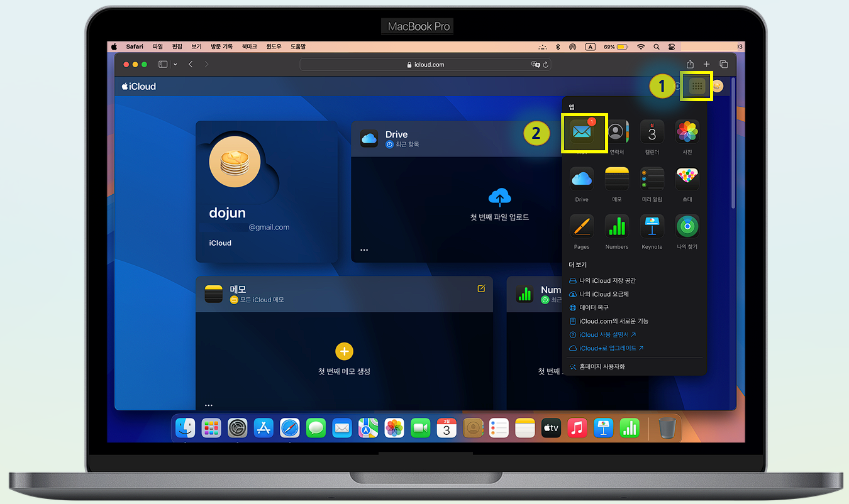Open Music from the Dock
The height and width of the screenshot is (504, 849).
point(577,428)
